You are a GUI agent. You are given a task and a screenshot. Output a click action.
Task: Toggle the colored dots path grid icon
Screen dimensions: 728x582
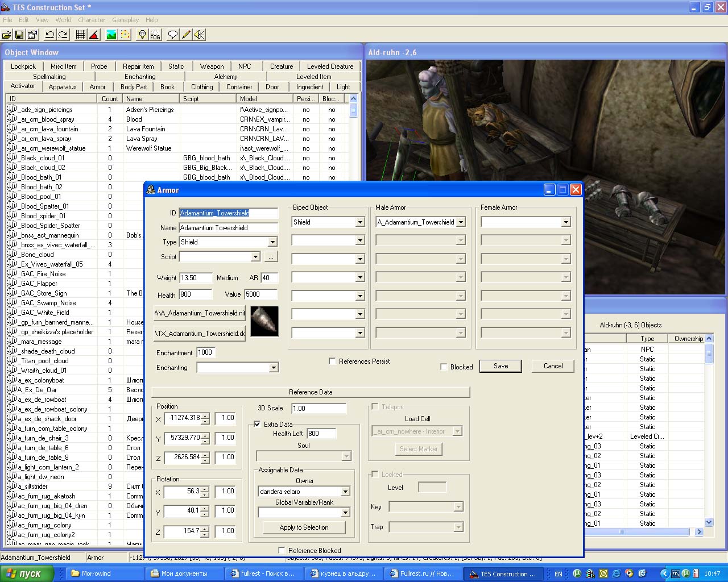[x=125, y=35]
